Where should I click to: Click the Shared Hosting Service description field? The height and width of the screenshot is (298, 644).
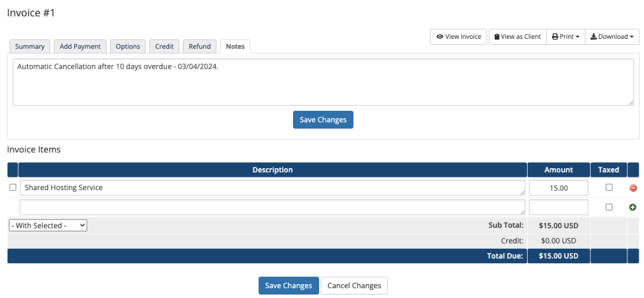tap(273, 187)
